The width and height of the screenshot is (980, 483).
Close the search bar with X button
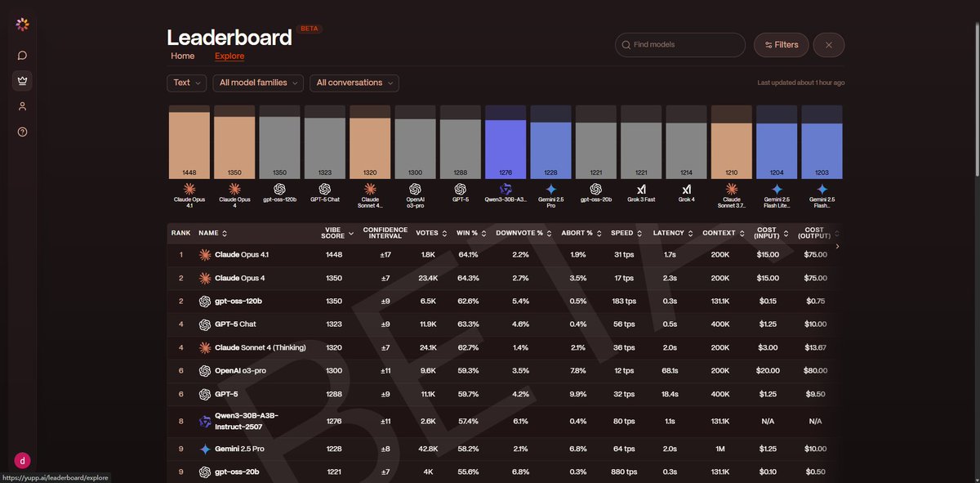coord(829,45)
